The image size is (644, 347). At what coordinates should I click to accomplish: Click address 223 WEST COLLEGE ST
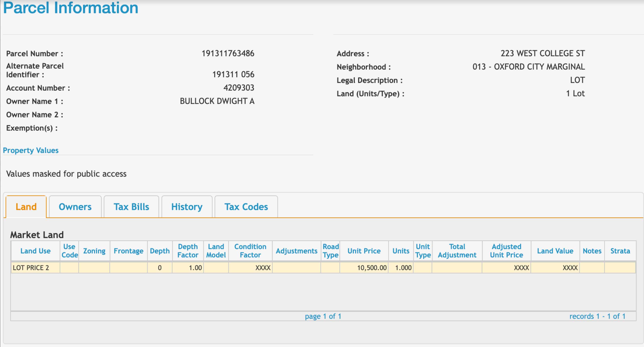coord(543,53)
